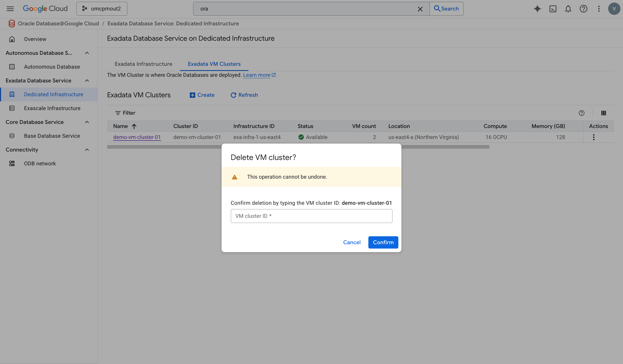Sort by the Name column header

pos(121,126)
